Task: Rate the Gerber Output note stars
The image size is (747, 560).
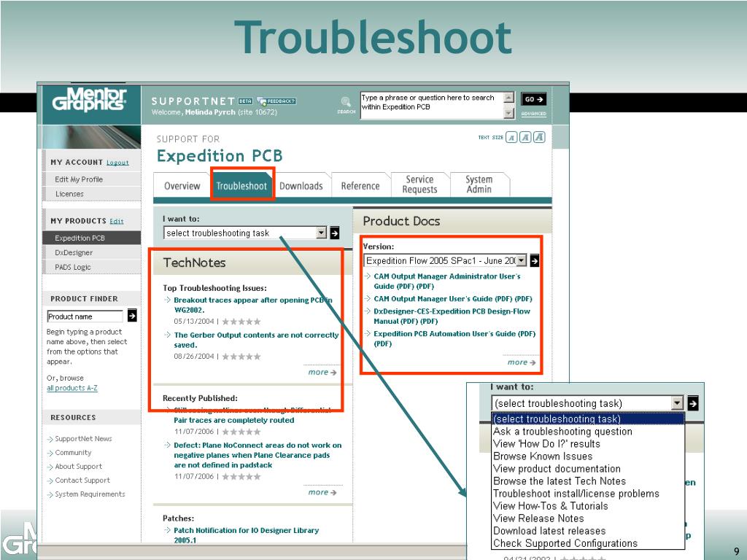Action: pyautogui.click(x=241, y=357)
